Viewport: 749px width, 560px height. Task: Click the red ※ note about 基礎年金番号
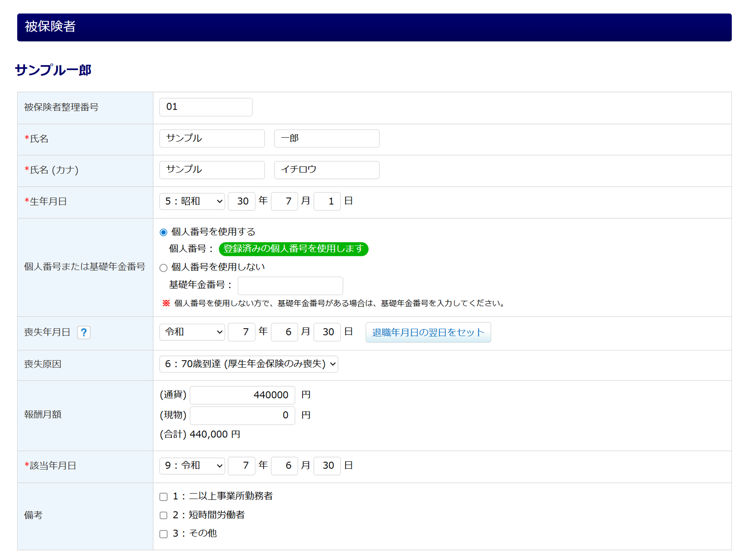pos(333,303)
